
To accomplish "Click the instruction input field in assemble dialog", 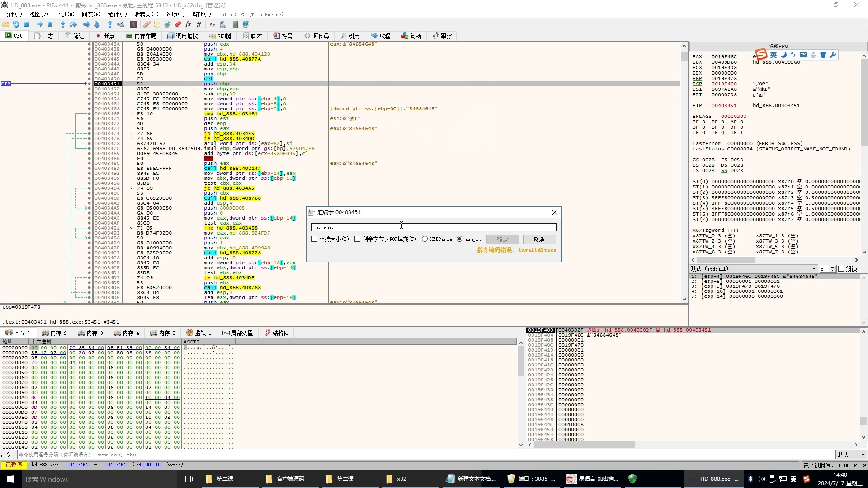I will point(433,227).
